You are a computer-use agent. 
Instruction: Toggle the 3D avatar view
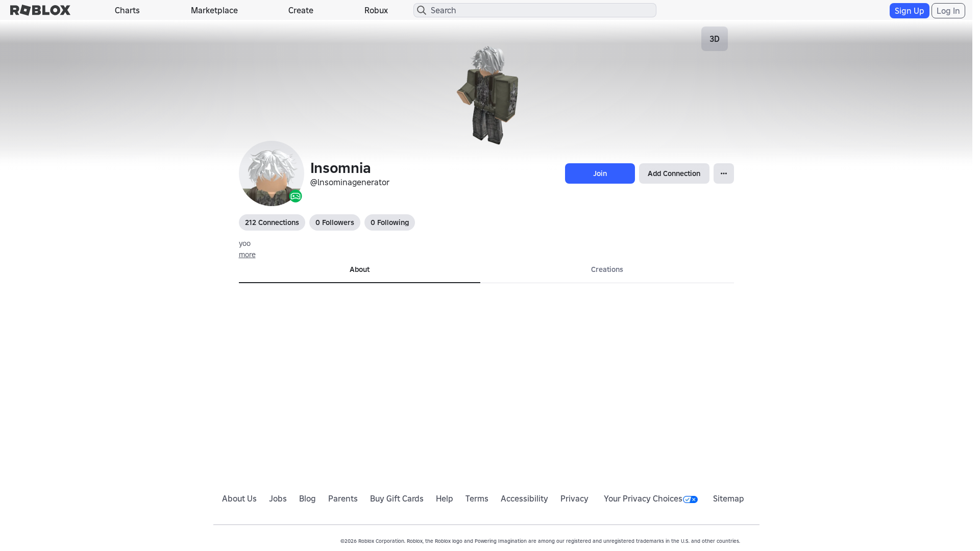714,39
